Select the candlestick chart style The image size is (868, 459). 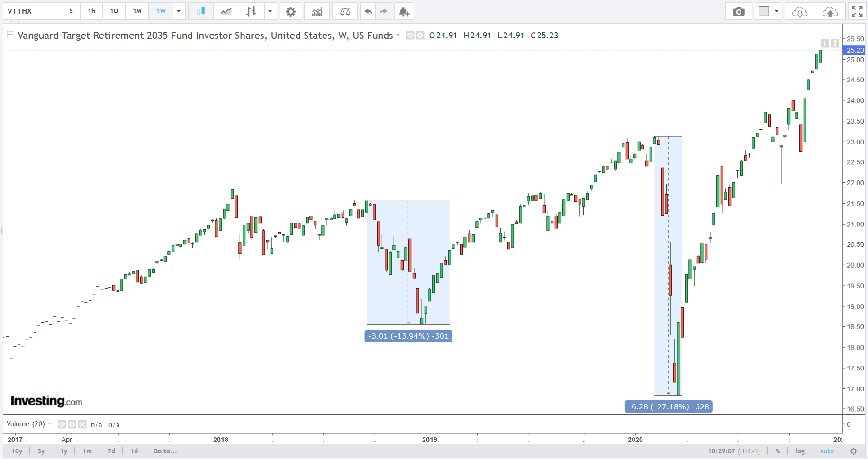[200, 11]
